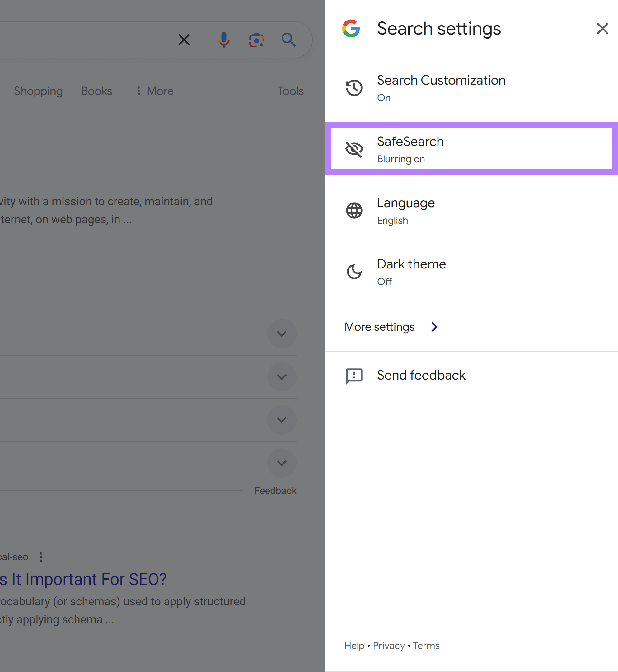Click the Search Customization history icon
618x672 pixels.
(x=354, y=87)
